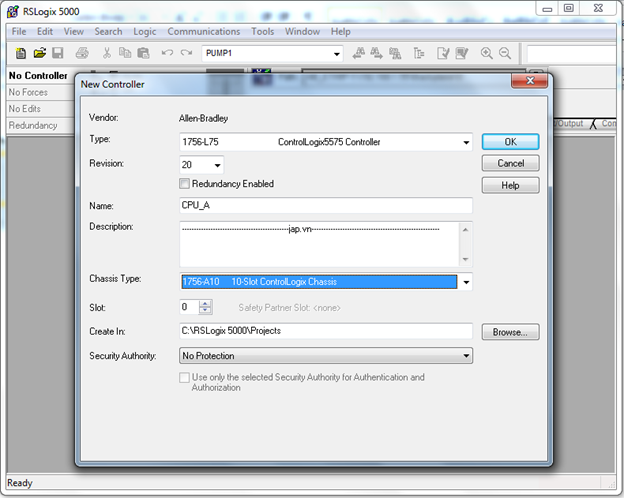Screen dimensions: 624x498
Task: Click the controller organizer tree icon
Action: click(x=419, y=53)
